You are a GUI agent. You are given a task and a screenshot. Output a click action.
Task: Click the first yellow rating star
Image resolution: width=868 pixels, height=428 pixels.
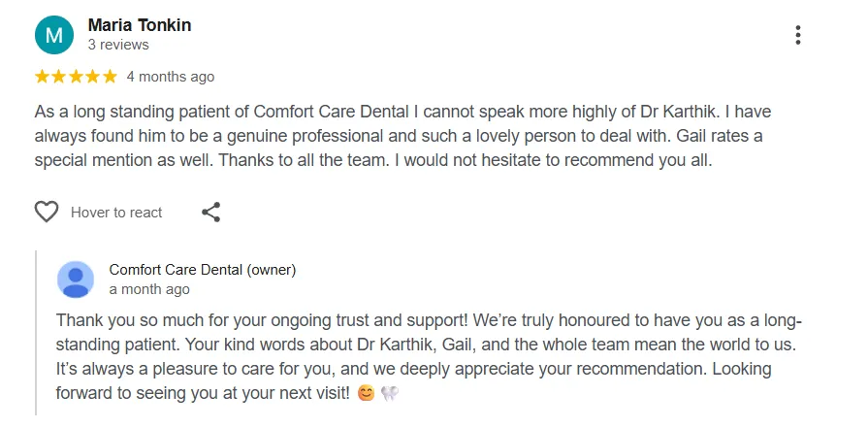[x=42, y=77]
